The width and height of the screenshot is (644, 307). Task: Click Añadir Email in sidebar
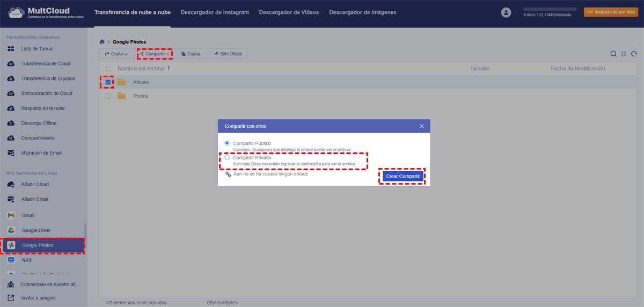click(x=34, y=199)
